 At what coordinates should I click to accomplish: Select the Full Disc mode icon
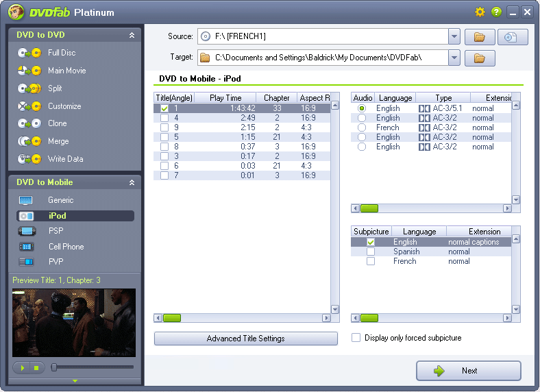point(29,53)
